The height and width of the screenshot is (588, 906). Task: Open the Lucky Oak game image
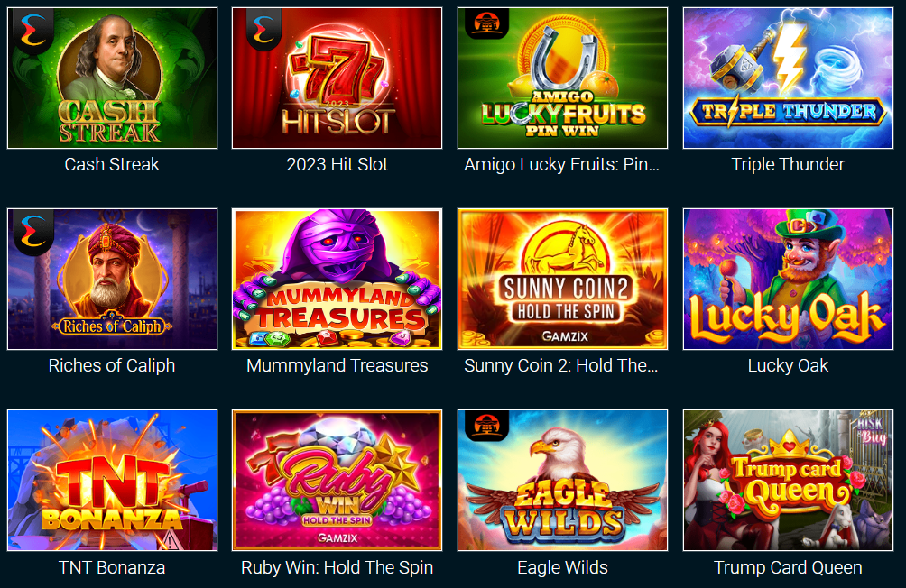click(x=788, y=279)
